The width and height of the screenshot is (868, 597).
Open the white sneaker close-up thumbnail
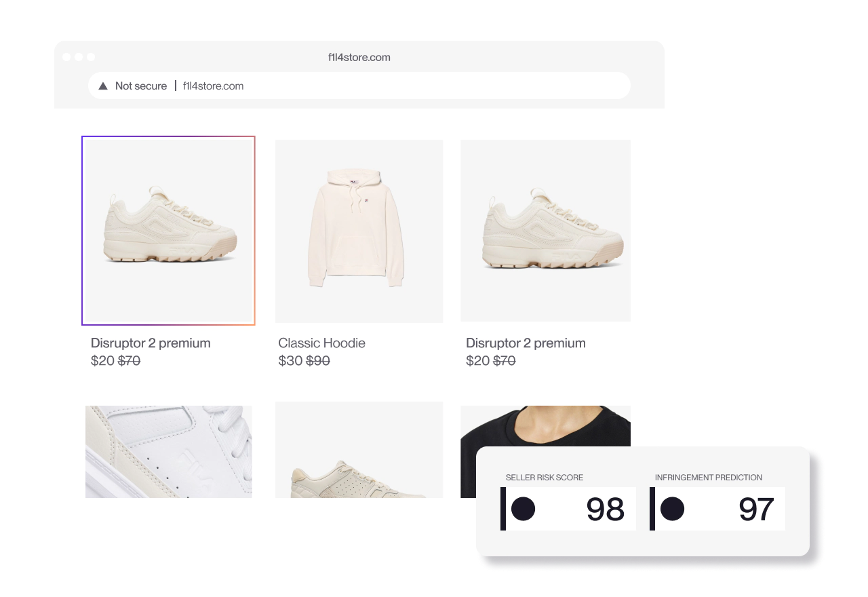[x=169, y=452]
